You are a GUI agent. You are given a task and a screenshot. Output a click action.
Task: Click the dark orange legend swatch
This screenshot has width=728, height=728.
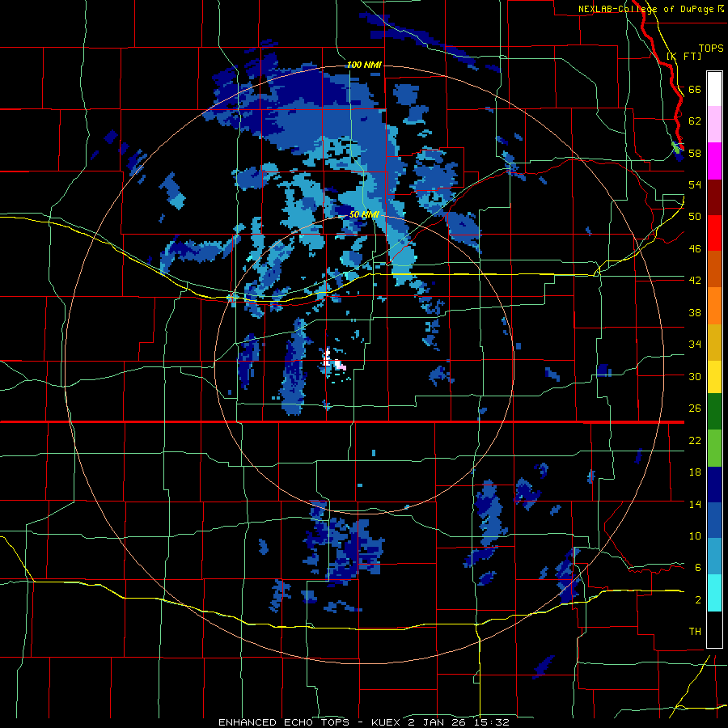pyautogui.click(x=714, y=269)
